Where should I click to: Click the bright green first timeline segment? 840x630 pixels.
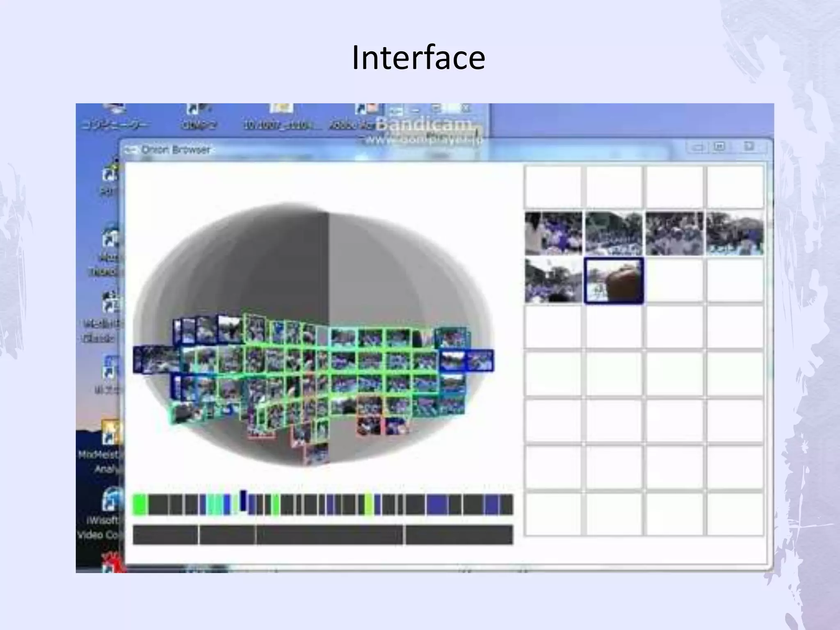click(x=139, y=504)
